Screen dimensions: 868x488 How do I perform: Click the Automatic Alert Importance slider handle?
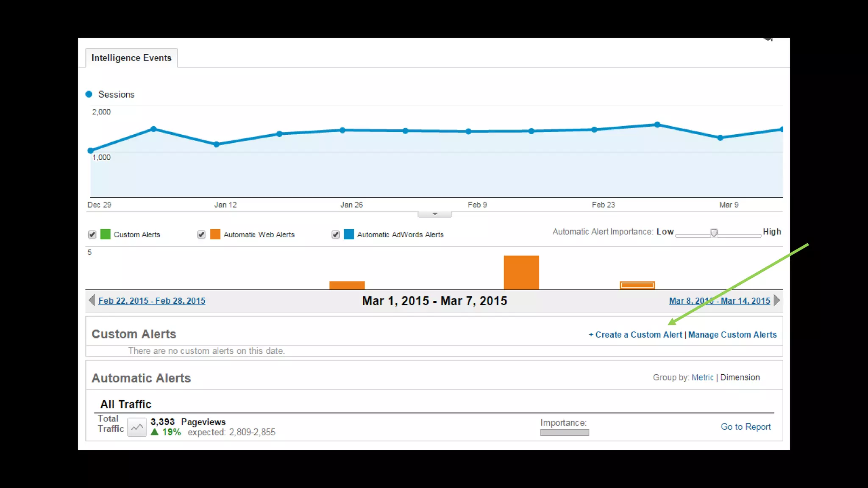click(714, 233)
